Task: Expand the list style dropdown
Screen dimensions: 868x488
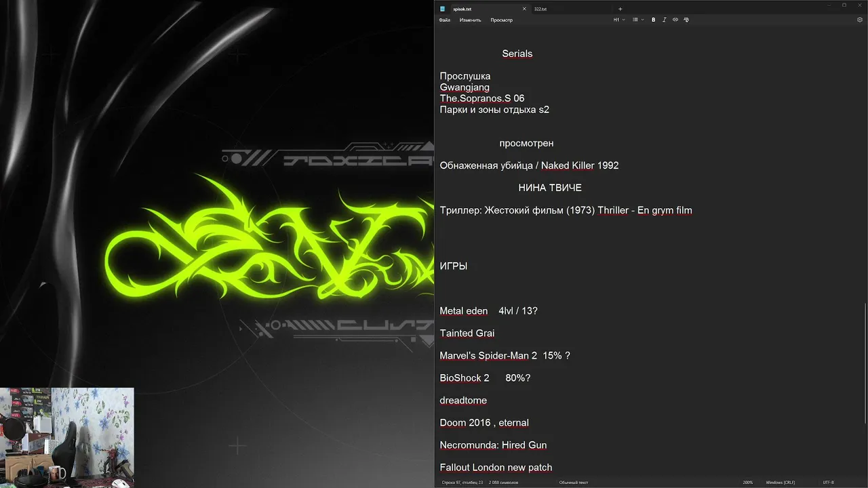Action: [638, 20]
